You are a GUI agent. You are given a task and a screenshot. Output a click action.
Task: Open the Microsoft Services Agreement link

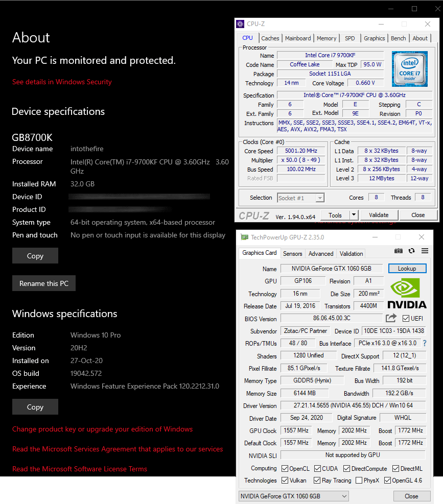click(x=118, y=449)
